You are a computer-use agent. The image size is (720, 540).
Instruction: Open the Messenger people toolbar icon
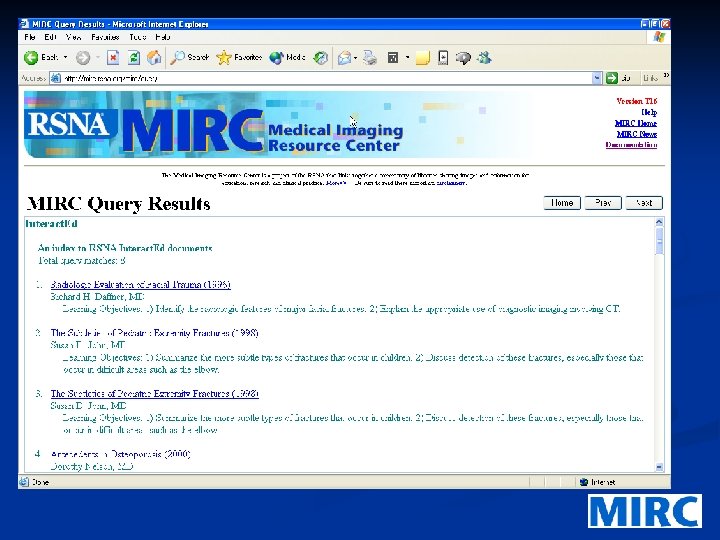pyautogui.click(x=484, y=57)
